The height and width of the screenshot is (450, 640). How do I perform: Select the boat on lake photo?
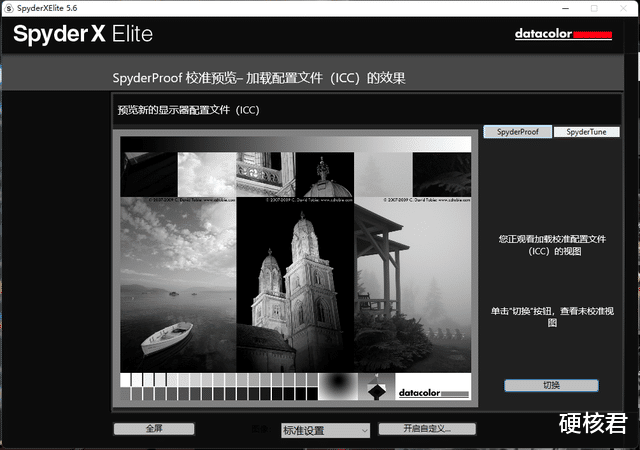tap(178, 285)
